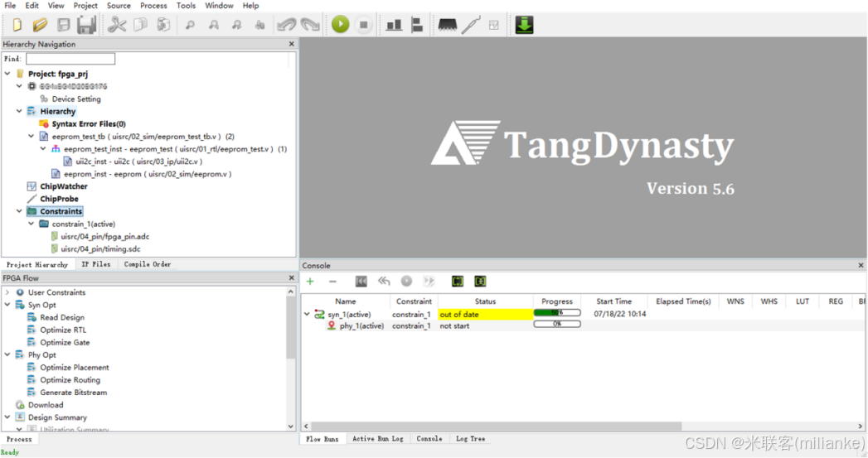Select Device Setting in the tree
Screen dimensions: 868x458
click(76, 99)
